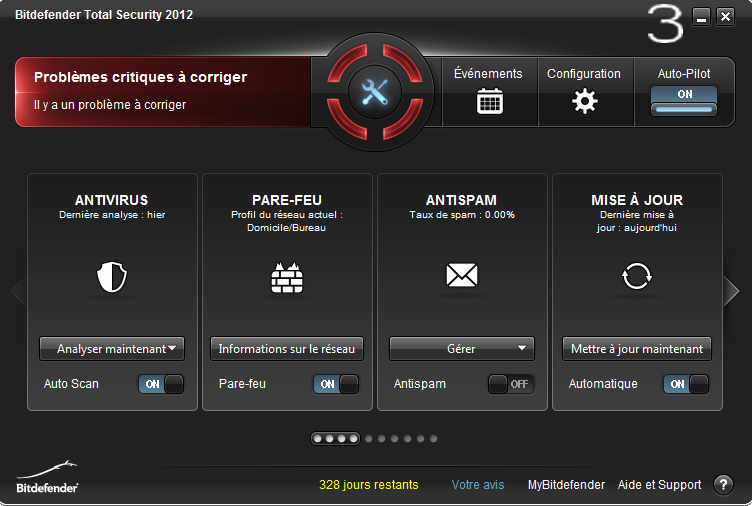Enable the Antispam toggle

[x=511, y=384]
